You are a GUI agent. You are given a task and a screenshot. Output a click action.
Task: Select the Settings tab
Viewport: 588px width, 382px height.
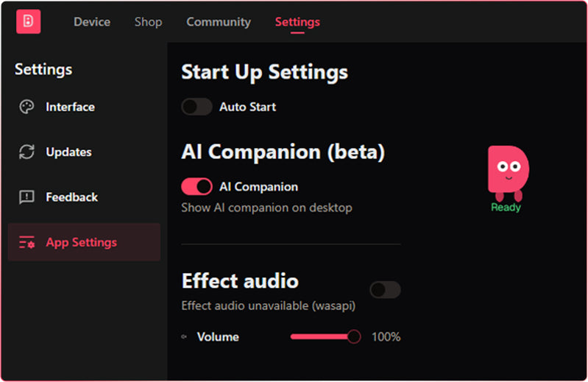(297, 22)
